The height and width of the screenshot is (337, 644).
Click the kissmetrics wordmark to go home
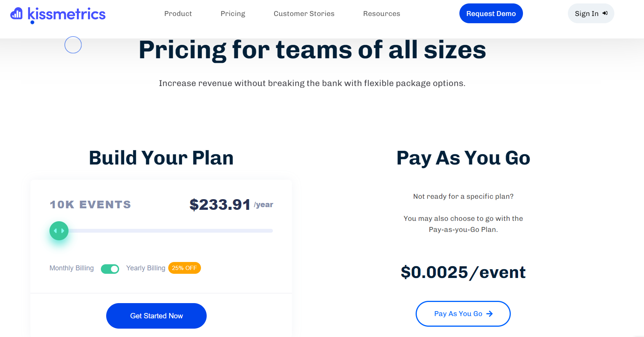[x=67, y=14]
